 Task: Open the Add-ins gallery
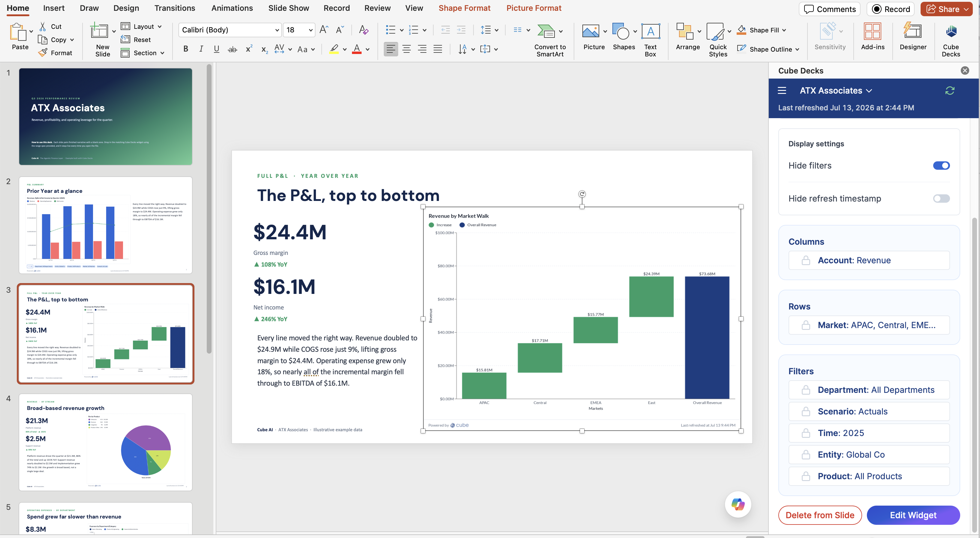(x=872, y=37)
